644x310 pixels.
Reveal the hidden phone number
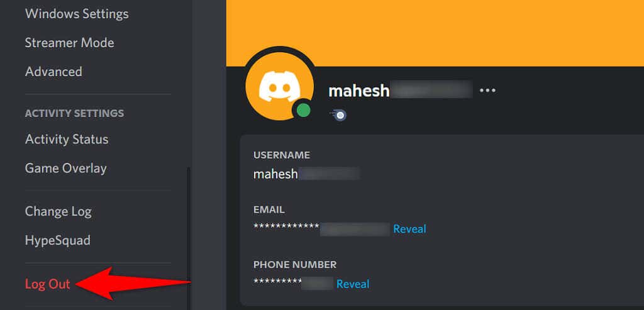point(353,284)
